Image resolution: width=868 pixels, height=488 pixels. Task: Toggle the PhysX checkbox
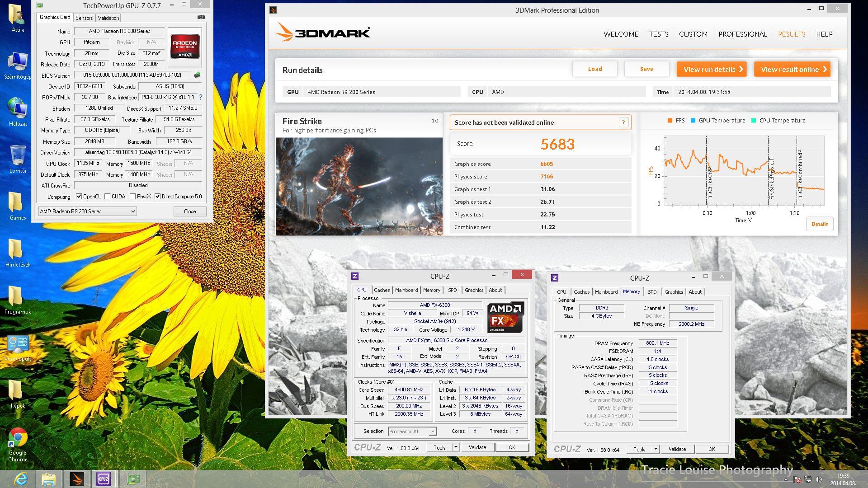(132, 197)
